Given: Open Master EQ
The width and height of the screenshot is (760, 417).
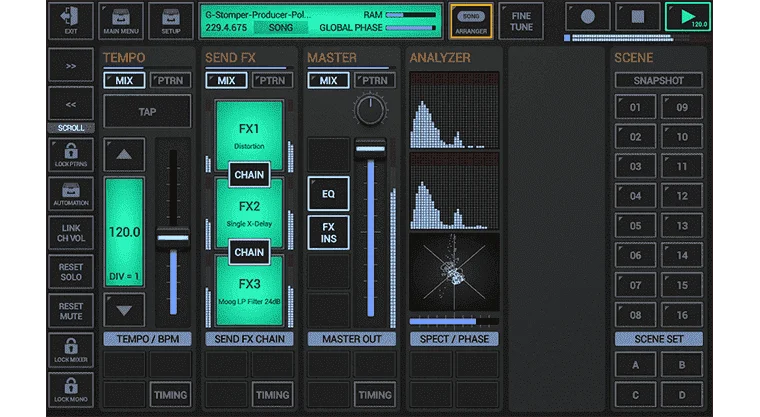Looking at the screenshot, I should (x=328, y=194).
